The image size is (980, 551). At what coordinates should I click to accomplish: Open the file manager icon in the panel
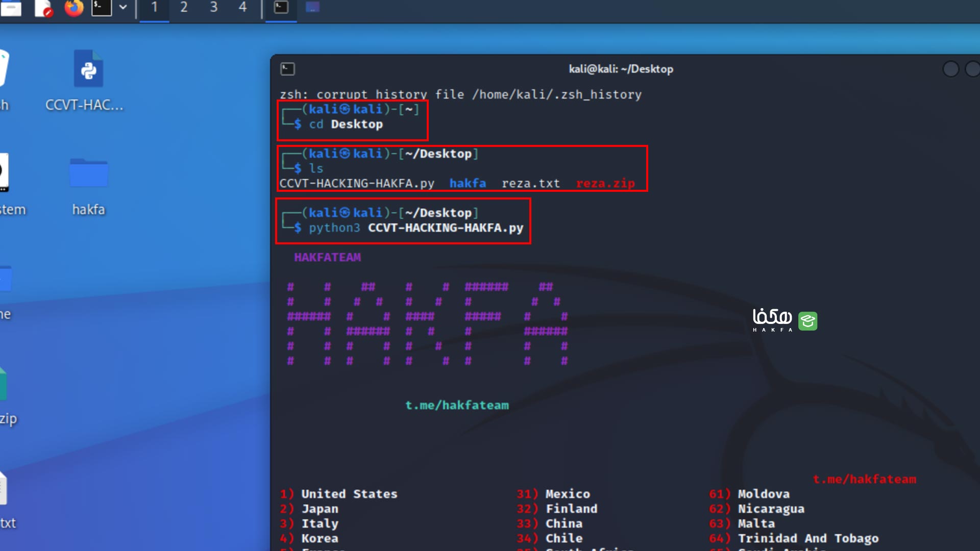click(11, 8)
